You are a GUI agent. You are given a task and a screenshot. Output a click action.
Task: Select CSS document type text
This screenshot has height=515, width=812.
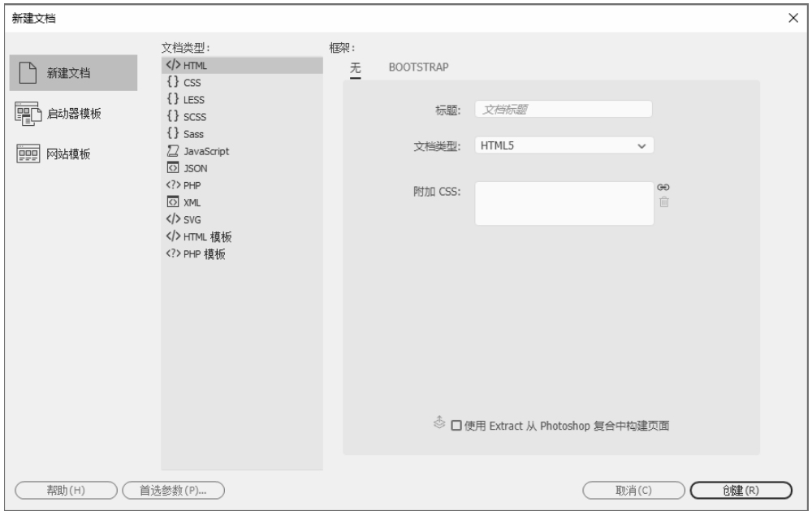click(192, 83)
